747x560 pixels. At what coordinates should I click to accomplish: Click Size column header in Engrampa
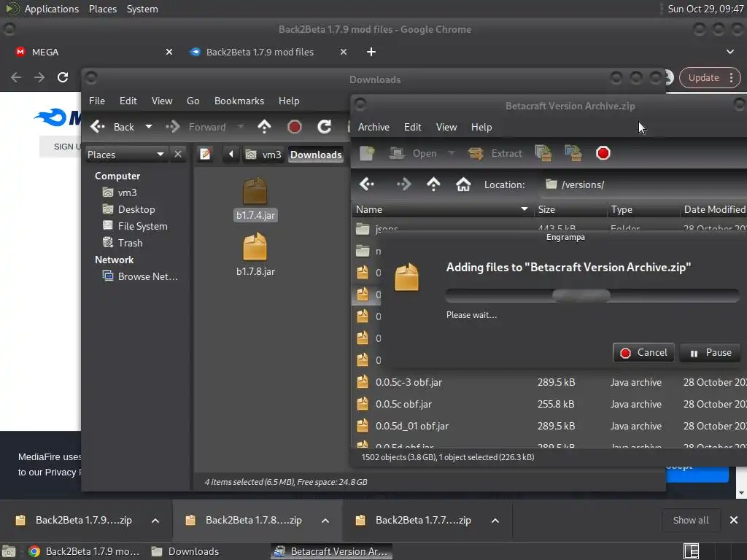click(x=570, y=209)
